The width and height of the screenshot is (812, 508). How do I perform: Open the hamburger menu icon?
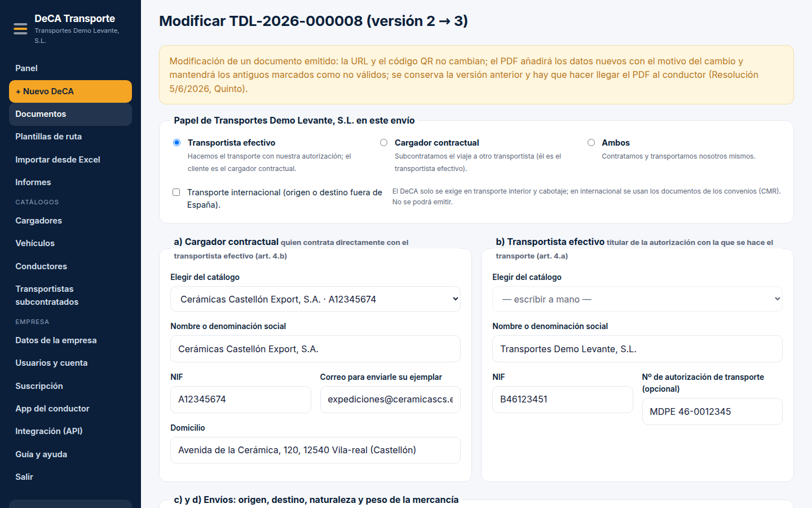pyautogui.click(x=20, y=29)
